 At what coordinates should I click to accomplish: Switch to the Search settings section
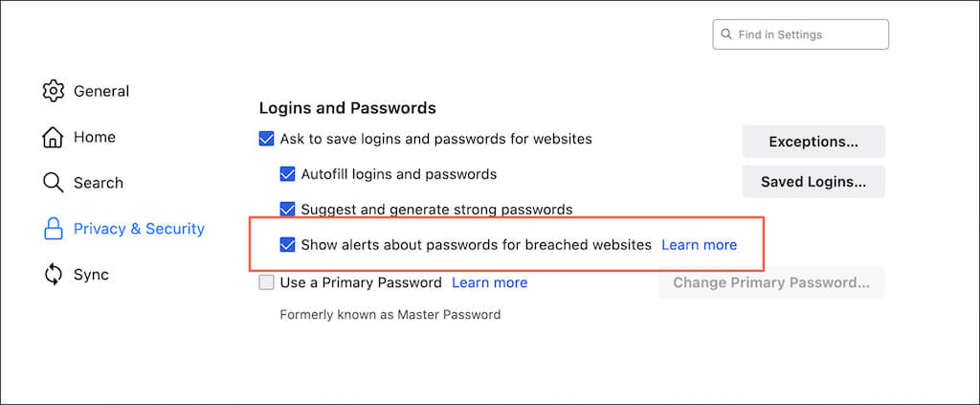[x=98, y=183]
